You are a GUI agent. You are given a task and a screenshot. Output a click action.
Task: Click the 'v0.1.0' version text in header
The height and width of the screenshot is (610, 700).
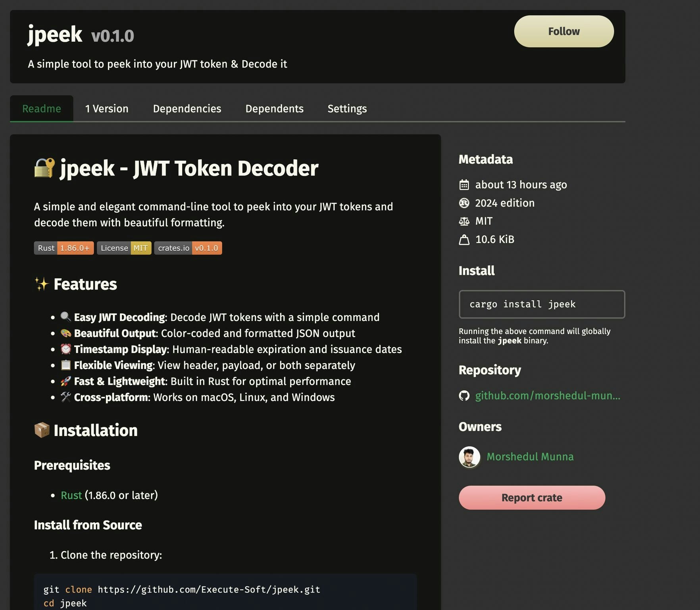[x=113, y=36]
